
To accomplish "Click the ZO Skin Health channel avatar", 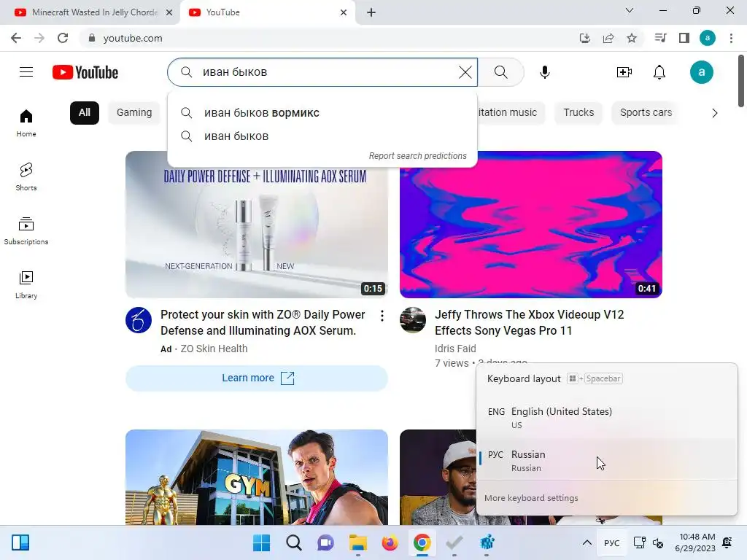I will (x=139, y=320).
